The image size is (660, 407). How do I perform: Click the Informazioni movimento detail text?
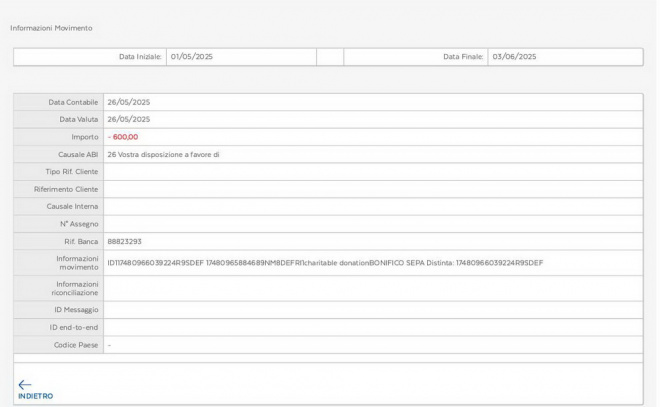coord(325,263)
